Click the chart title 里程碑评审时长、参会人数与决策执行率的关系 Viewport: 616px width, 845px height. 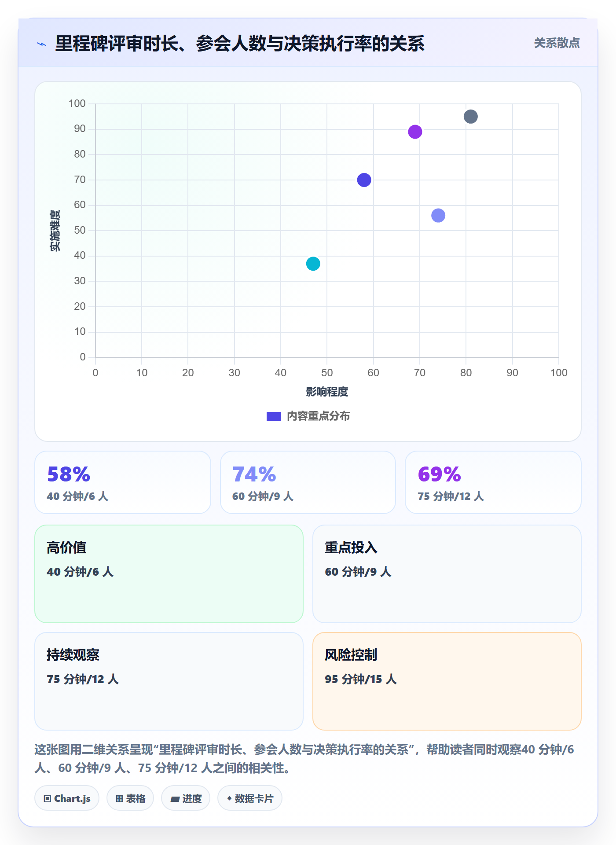[x=240, y=44]
